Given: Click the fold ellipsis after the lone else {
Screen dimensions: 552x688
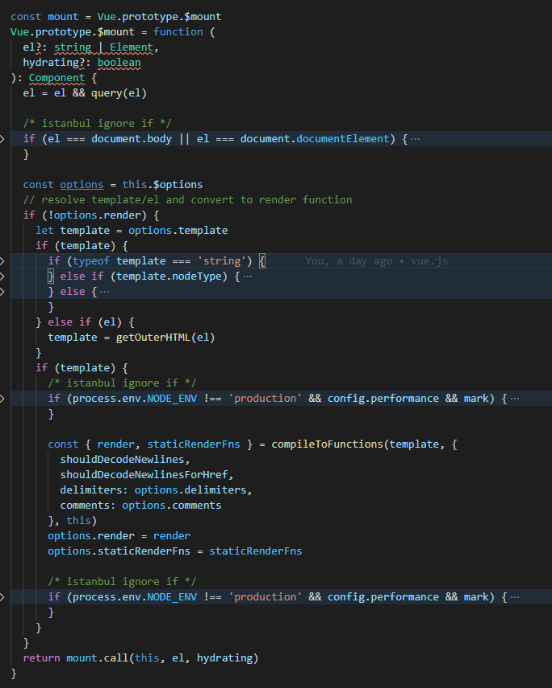Looking at the screenshot, I should coord(104,292).
